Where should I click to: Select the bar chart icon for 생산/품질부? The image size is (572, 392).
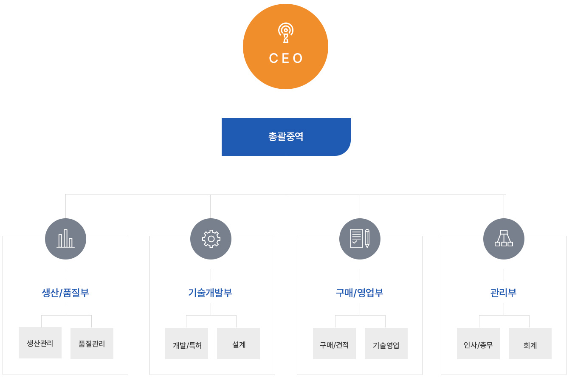coord(65,239)
